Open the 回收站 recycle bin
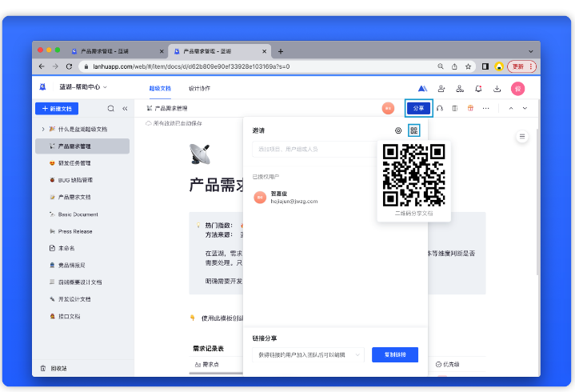Screen dimensions: 575x392 [x=54, y=368]
